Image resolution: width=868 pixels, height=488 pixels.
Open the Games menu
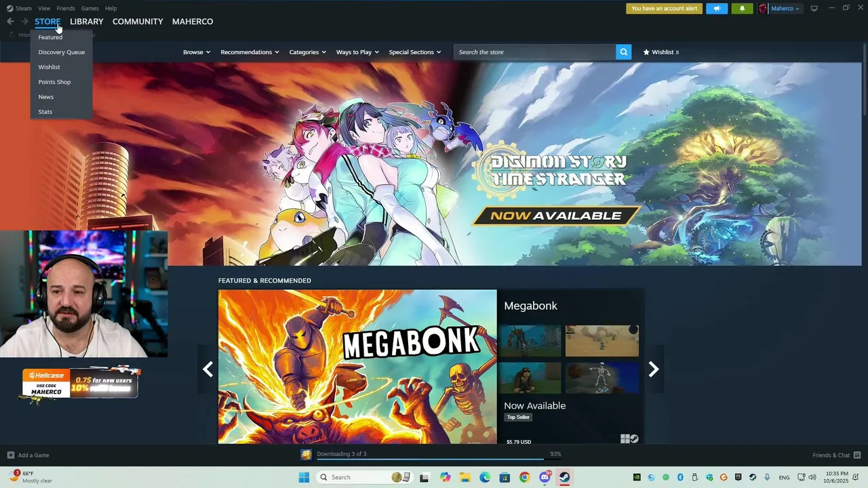pyautogui.click(x=90, y=8)
